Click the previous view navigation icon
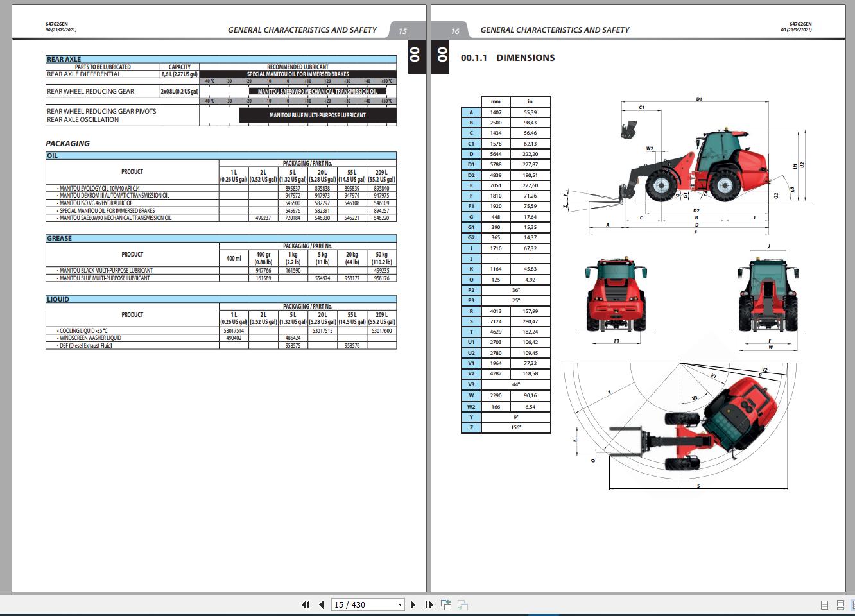The height and width of the screenshot is (616, 855). 446,604
